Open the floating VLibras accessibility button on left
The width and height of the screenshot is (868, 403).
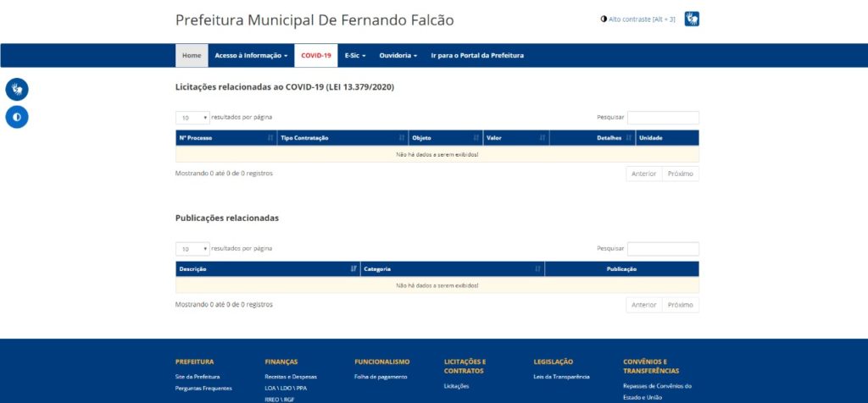click(17, 89)
